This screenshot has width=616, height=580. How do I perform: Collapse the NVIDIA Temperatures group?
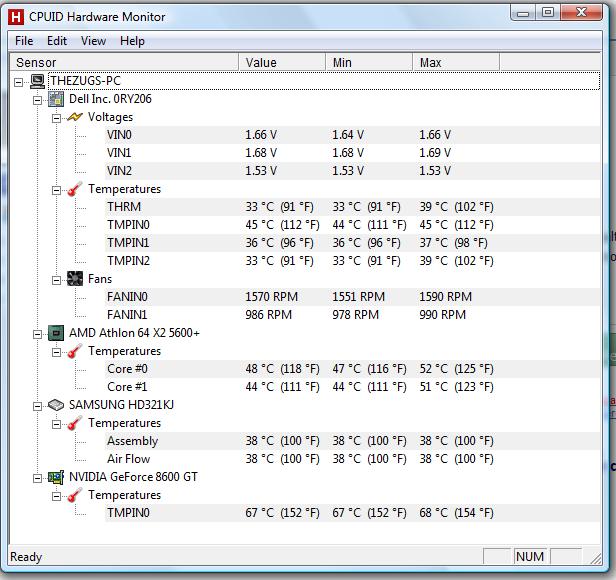[x=57, y=496]
